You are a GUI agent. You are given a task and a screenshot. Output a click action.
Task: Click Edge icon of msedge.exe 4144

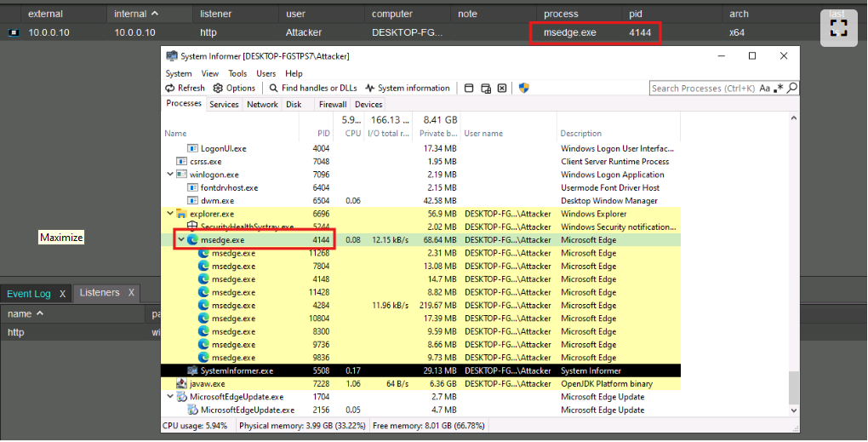[192, 240]
